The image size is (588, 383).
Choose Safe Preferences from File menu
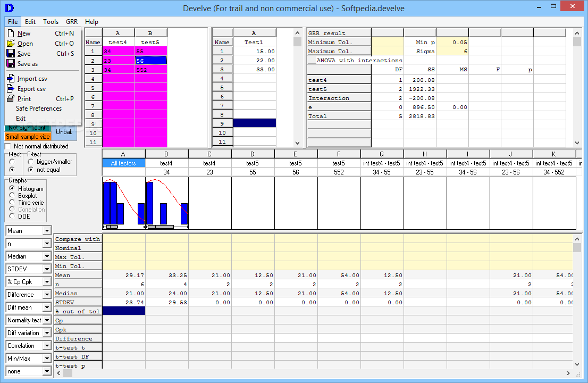tap(39, 109)
